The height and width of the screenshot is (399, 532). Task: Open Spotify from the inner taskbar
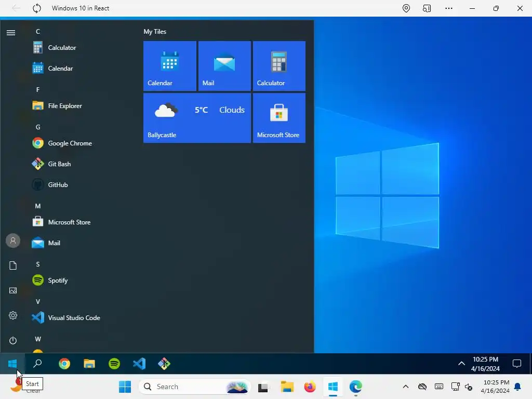(114, 364)
